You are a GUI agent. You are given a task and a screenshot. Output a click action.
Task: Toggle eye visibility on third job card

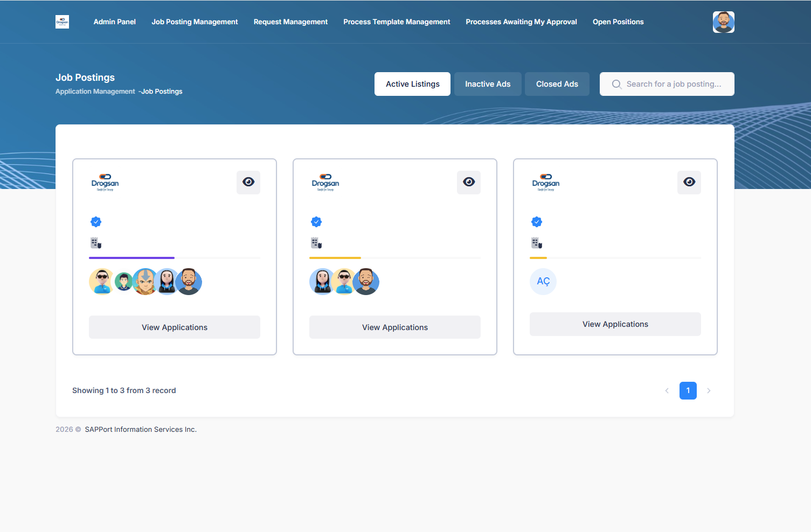pos(689,182)
